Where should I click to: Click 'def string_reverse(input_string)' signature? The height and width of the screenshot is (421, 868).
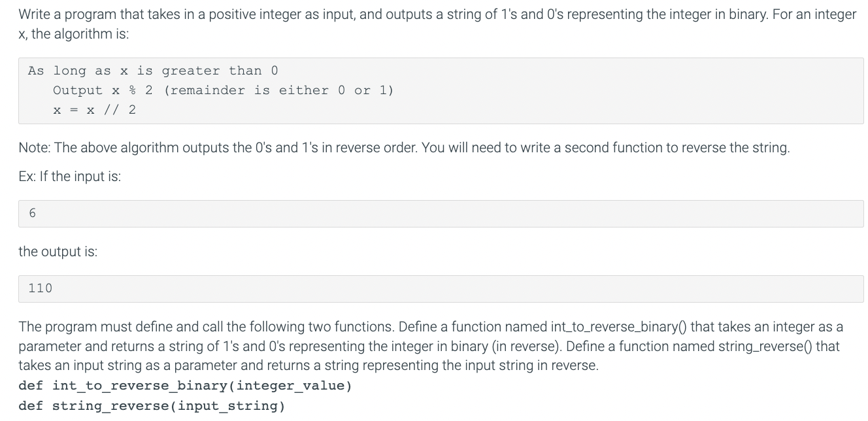pyautogui.click(x=152, y=406)
